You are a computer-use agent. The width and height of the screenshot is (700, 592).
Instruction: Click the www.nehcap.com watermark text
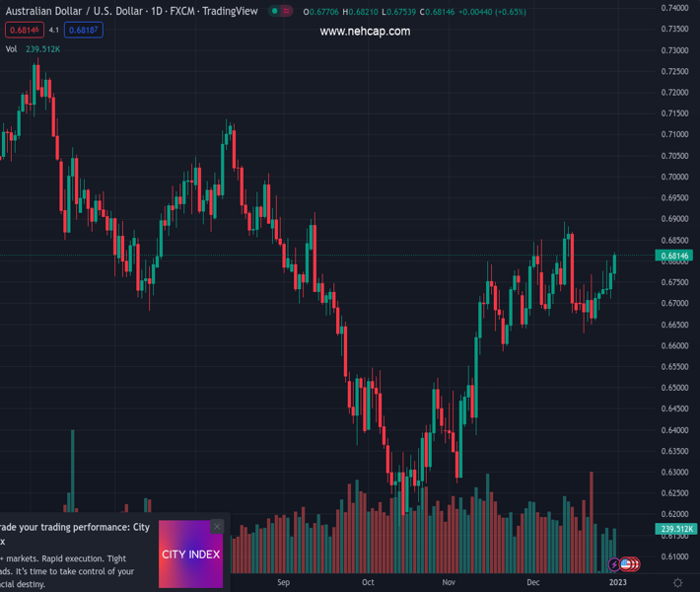pos(365,32)
